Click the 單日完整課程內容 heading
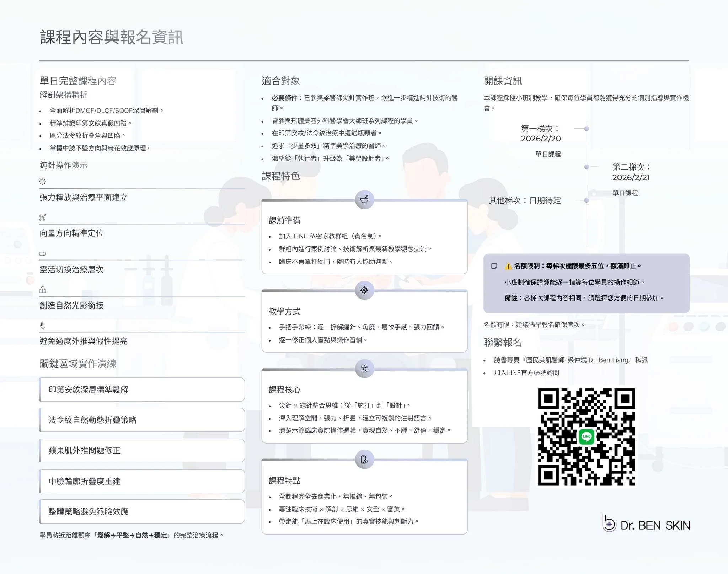 78,81
